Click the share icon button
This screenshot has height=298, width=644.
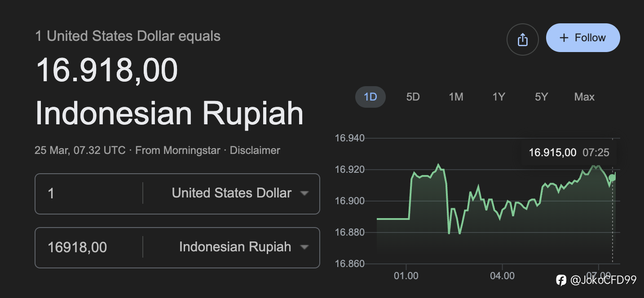(x=522, y=39)
